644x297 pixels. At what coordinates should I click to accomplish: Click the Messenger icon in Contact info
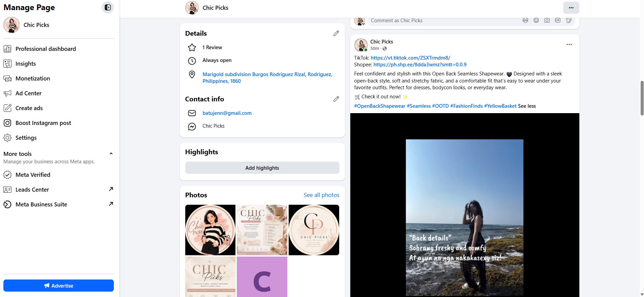click(x=192, y=126)
